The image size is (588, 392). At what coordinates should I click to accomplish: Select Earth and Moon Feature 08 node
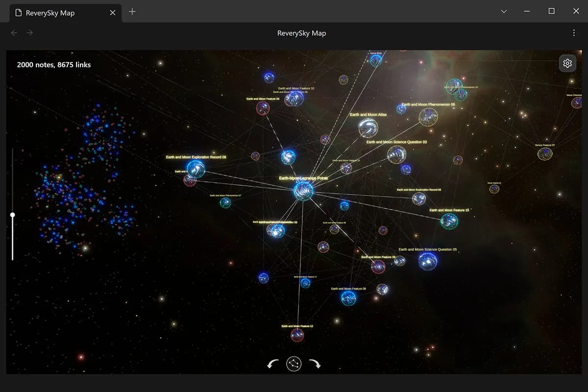coord(348,298)
